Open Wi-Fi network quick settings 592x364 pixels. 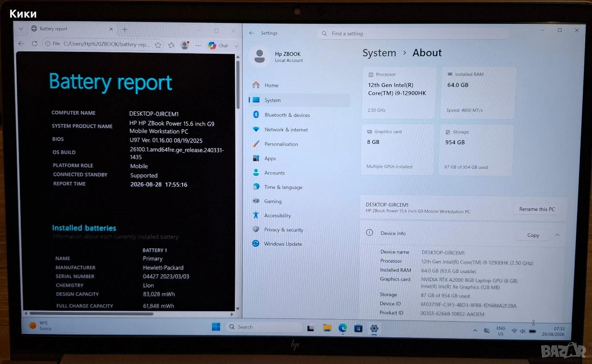pos(514,331)
